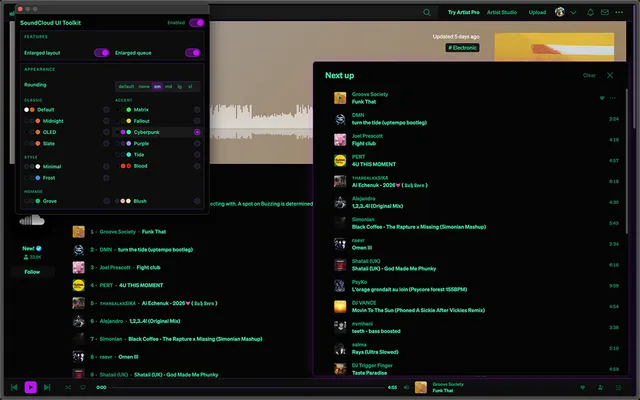
Task: Follow artist icon in player bar
Action: tap(600, 387)
